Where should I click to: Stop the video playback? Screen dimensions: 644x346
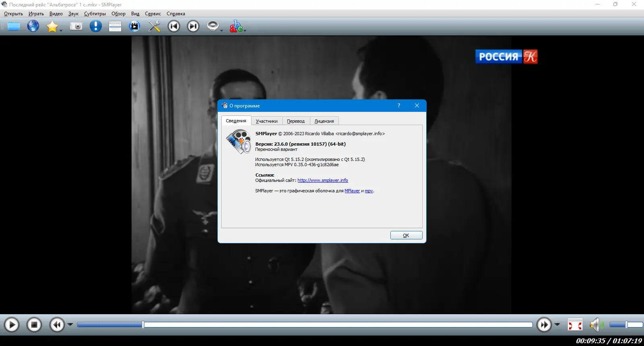(34, 325)
